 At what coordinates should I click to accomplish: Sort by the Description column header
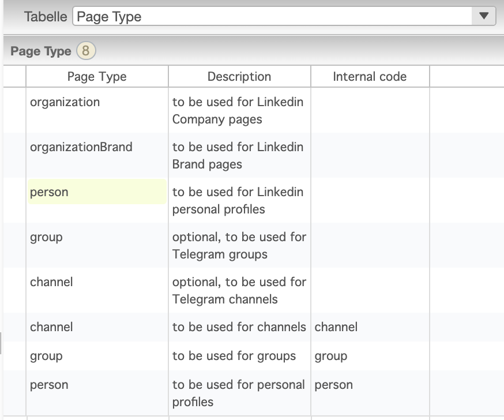[239, 77]
